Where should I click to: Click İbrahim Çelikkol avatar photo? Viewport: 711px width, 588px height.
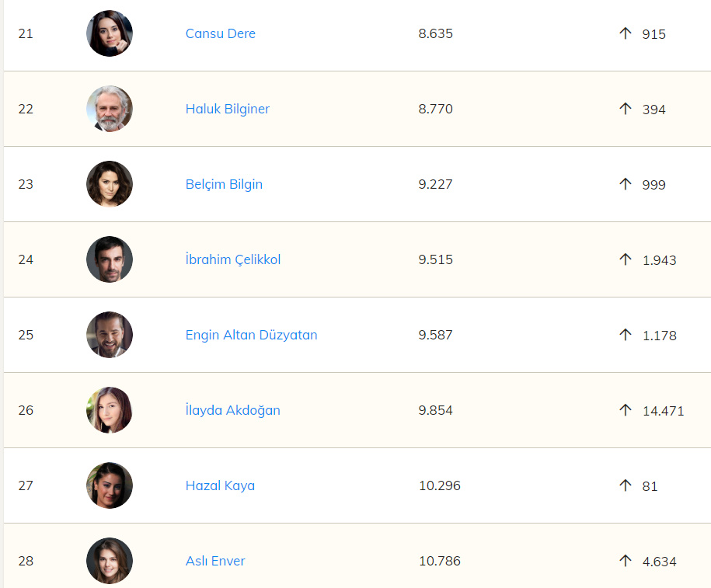(110, 259)
